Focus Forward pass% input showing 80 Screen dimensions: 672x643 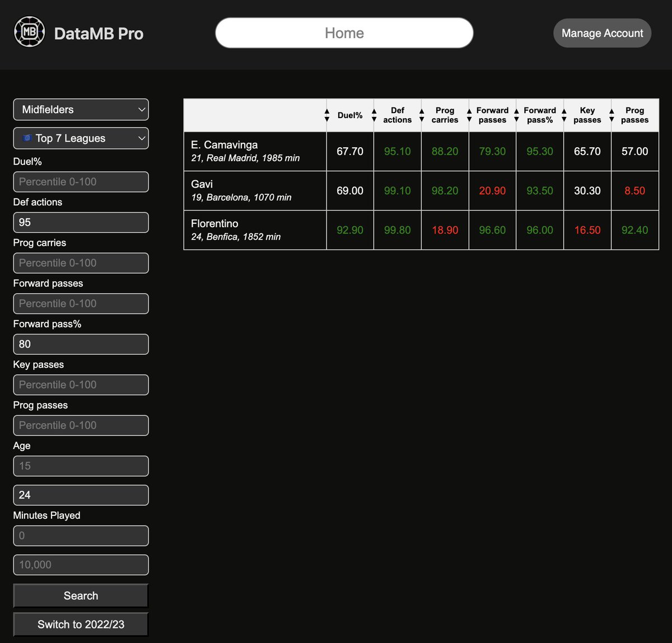[81, 344]
